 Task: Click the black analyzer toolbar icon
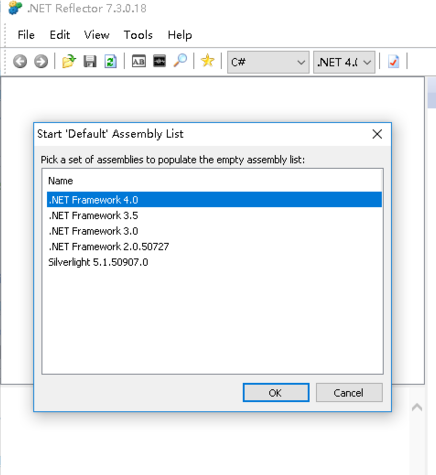coord(159,61)
